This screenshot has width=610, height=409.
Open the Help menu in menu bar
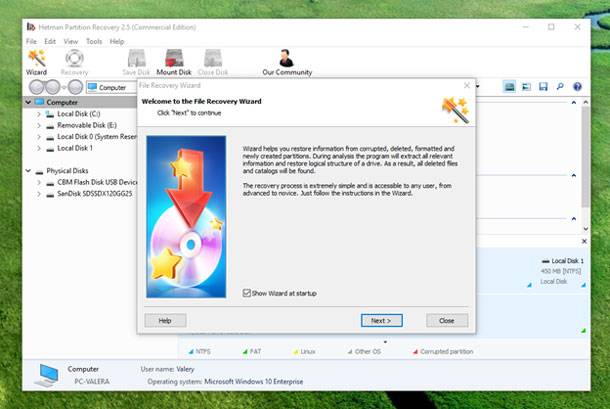point(117,41)
